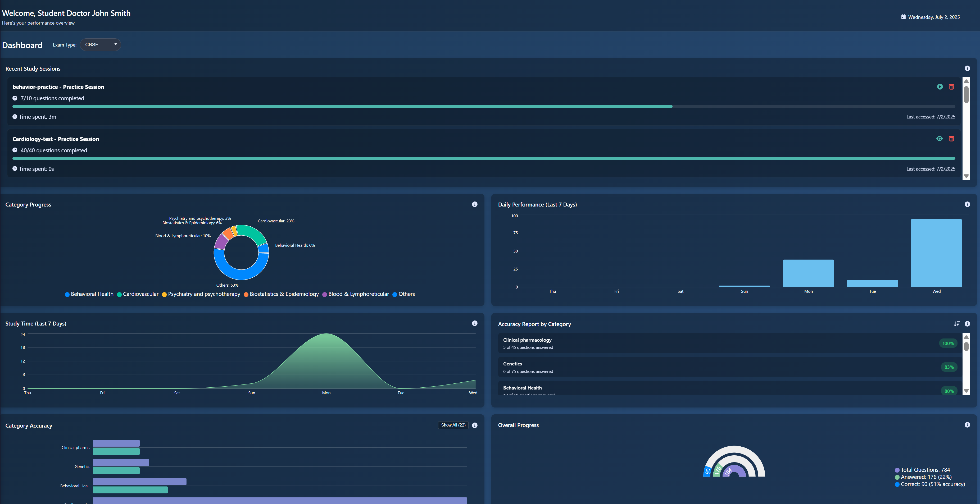This screenshot has height=504, width=980.
Task: Open Cardiology-test results with the eye icon
Action: [x=940, y=138]
